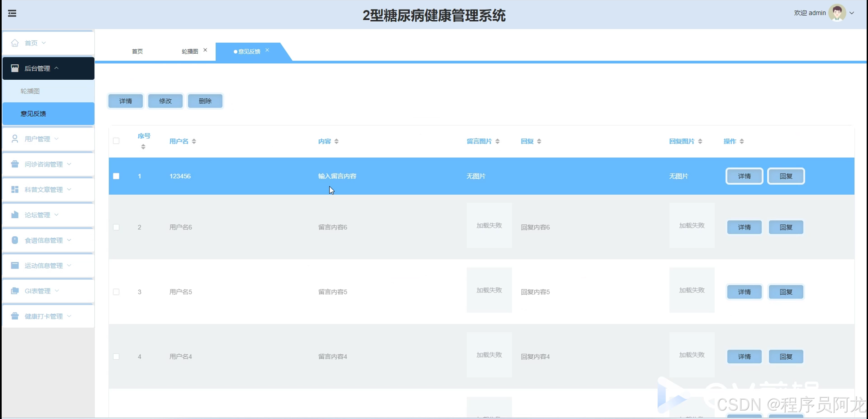
Task: Click the 用户管理 person icon
Action: [15, 139]
